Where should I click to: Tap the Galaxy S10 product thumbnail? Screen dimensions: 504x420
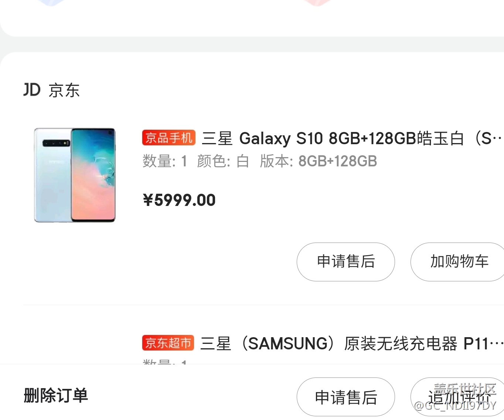(75, 175)
